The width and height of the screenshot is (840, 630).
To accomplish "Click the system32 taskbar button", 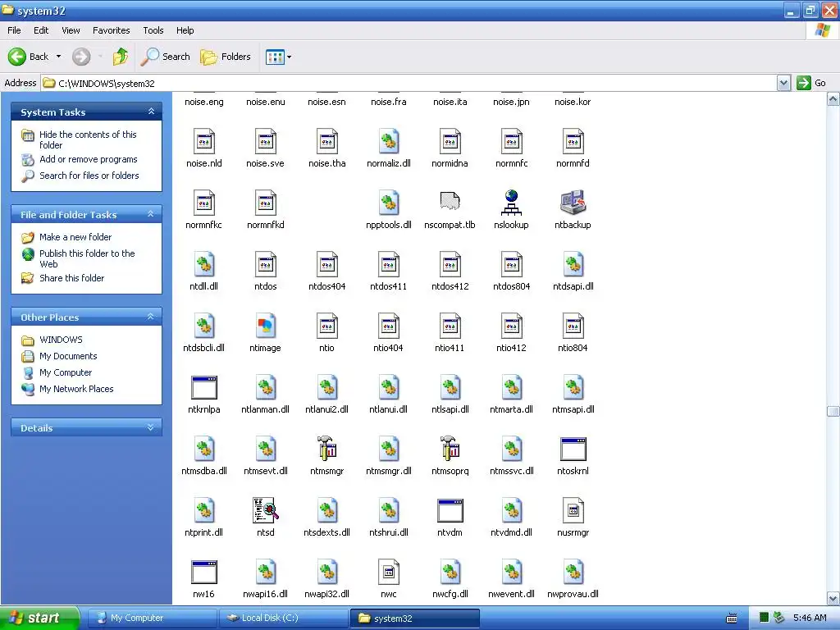I will coord(414,619).
